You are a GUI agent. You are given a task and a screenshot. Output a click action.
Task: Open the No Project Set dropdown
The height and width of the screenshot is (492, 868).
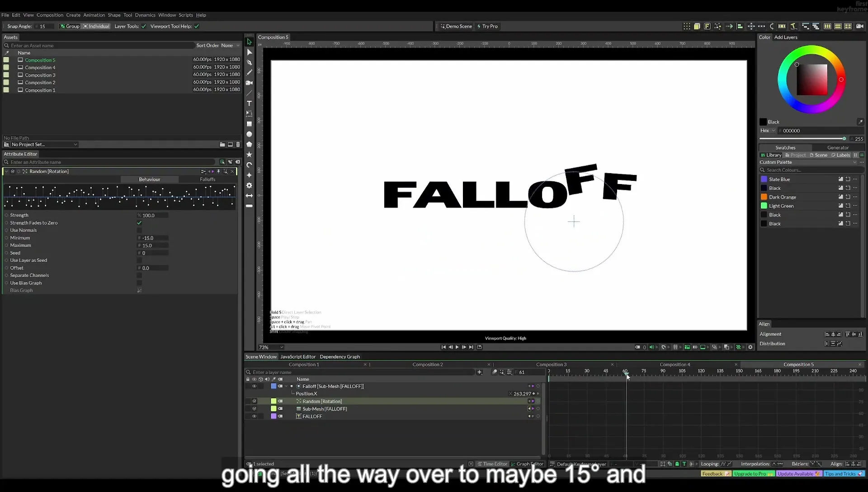(44, 145)
